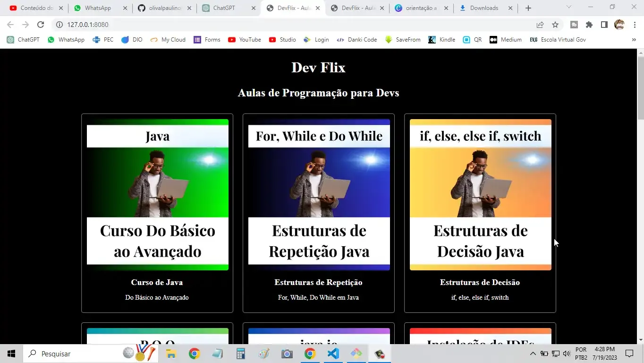Open Calculator from the taskbar

pyautogui.click(x=241, y=354)
